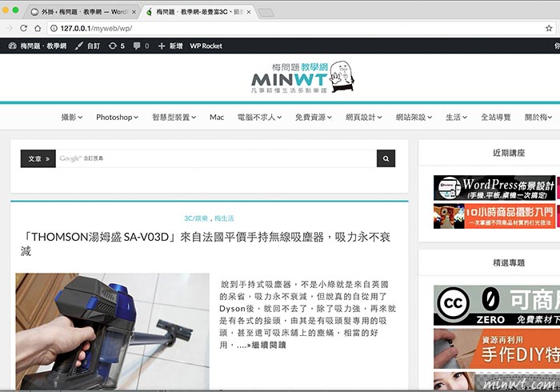View site info icon in address bar
The height and width of the screenshot is (392, 560).
pyautogui.click(x=54, y=28)
